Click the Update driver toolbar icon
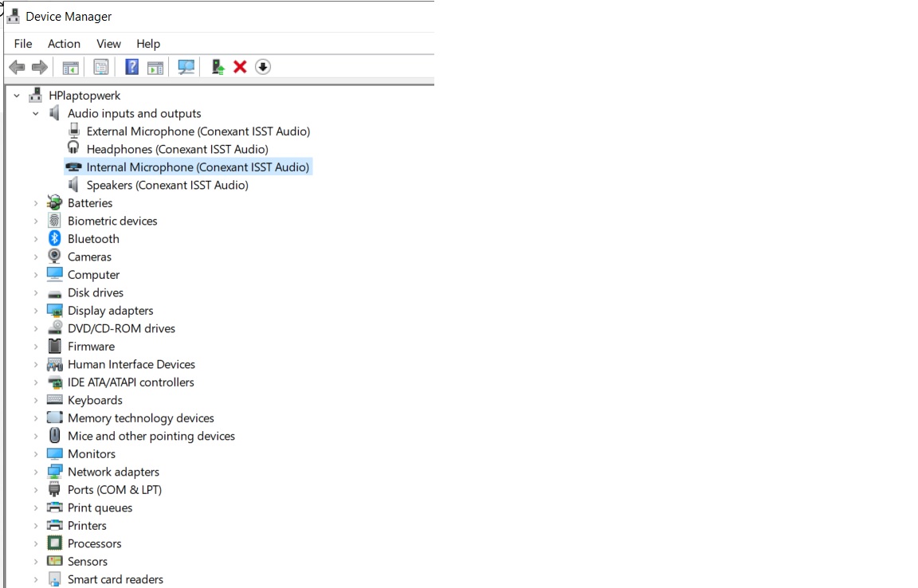The image size is (918, 588). tap(217, 67)
